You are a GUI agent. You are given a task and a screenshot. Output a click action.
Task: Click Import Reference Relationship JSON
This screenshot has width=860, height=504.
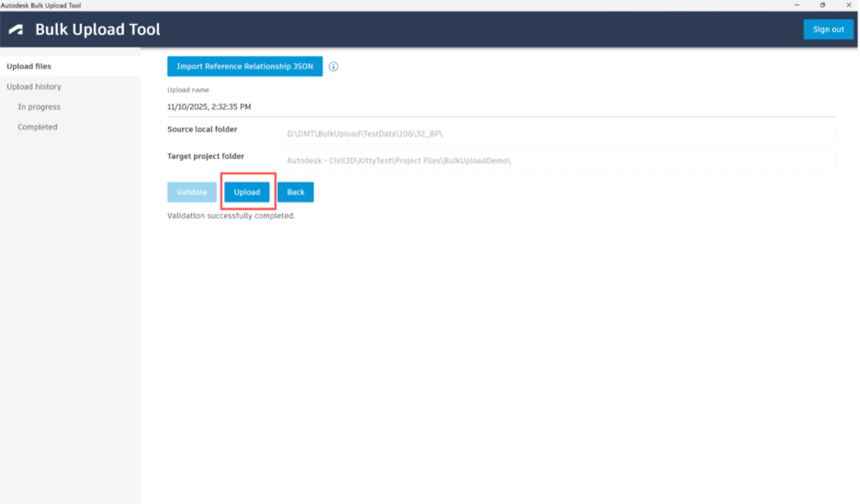point(245,66)
